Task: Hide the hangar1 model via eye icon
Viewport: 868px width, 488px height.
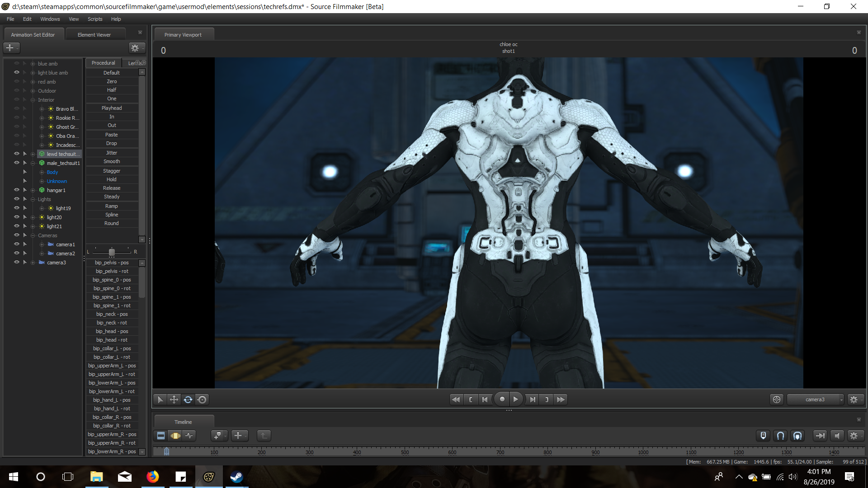Action: [17, 190]
